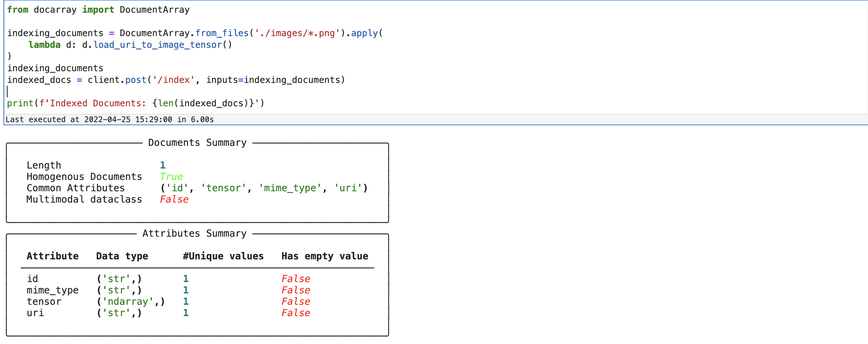Click the Multimodal dataclass label

84,199
